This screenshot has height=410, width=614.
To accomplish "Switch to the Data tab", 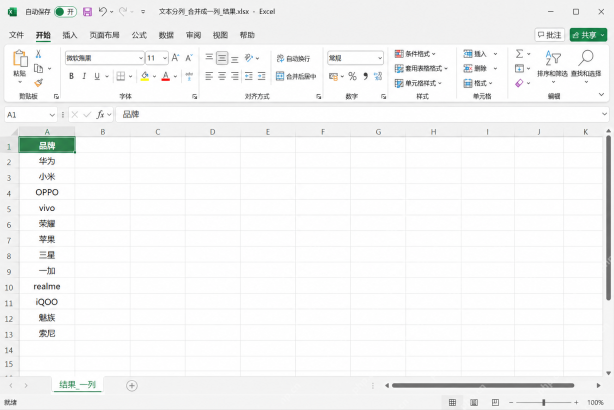I will click(x=166, y=35).
